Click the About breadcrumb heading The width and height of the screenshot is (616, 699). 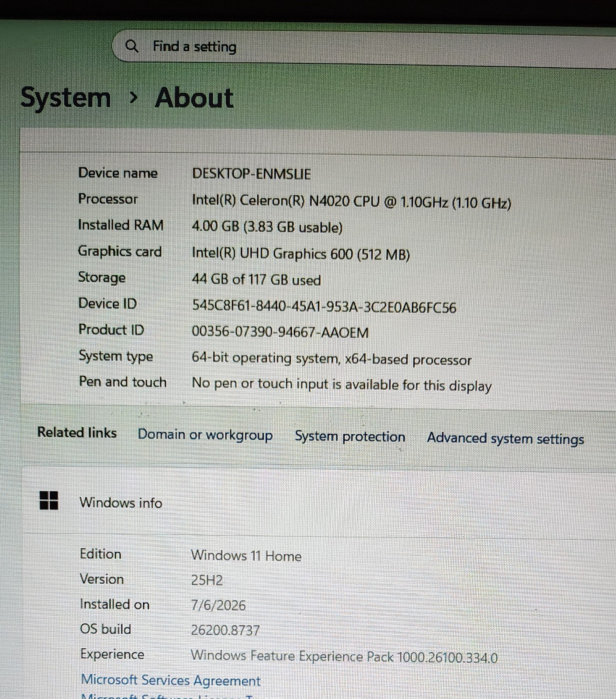click(x=194, y=97)
